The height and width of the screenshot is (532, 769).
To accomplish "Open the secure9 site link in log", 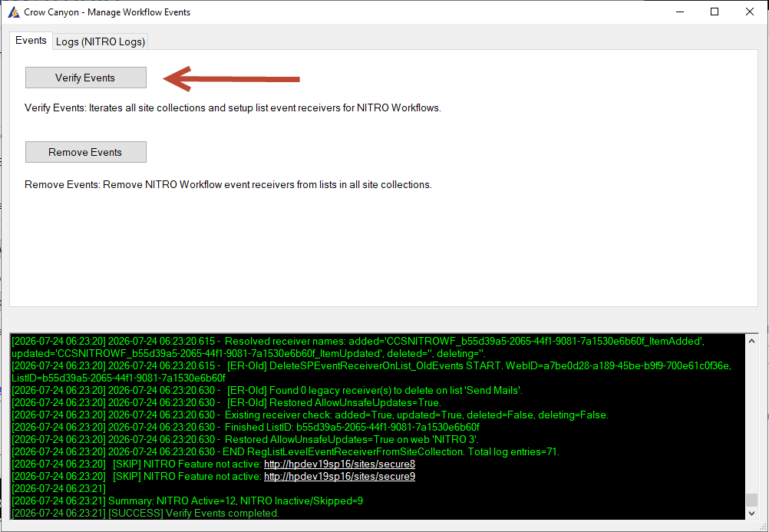I will [x=339, y=476].
